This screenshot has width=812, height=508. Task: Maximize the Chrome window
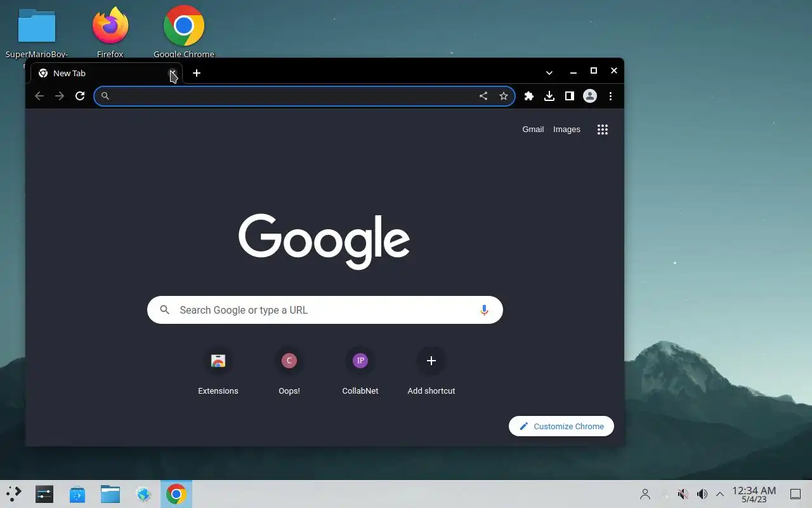tap(594, 71)
